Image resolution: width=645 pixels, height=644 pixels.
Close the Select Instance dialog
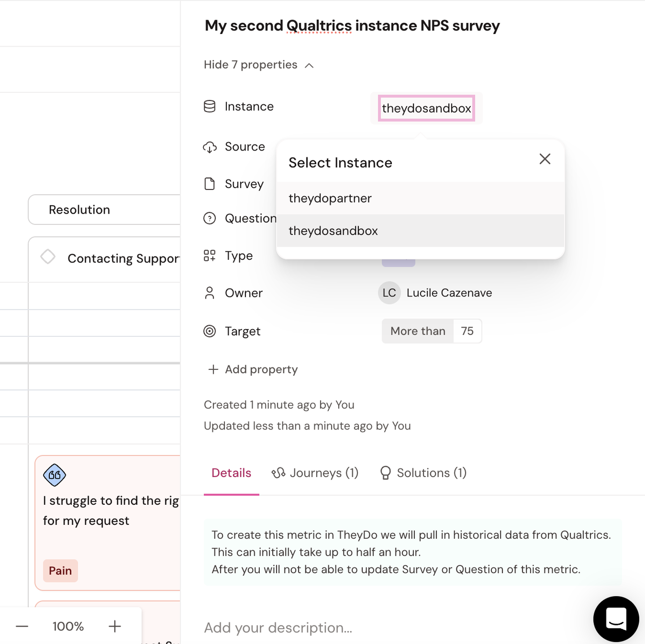coord(545,159)
